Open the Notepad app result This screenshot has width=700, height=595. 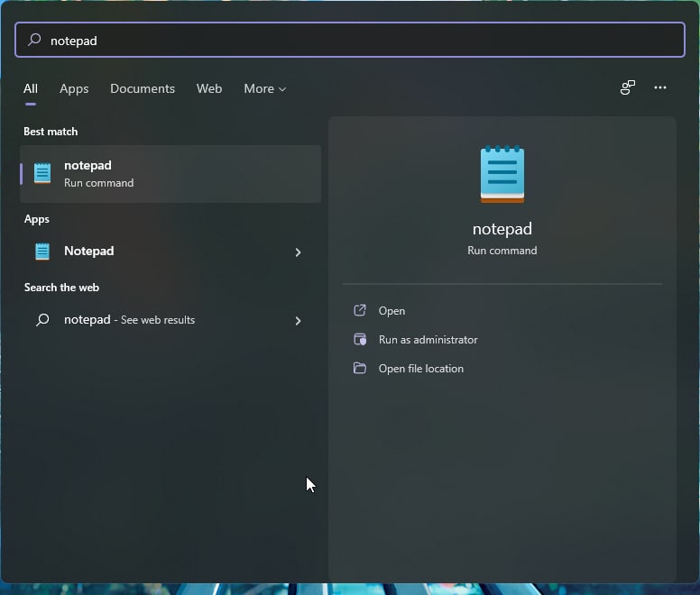click(170, 252)
